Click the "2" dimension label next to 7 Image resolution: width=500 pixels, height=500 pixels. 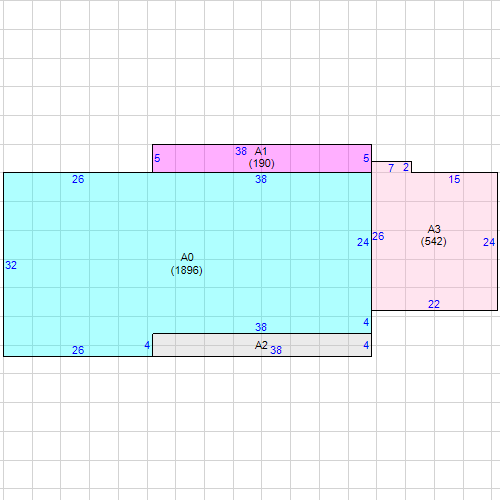pos(406,167)
